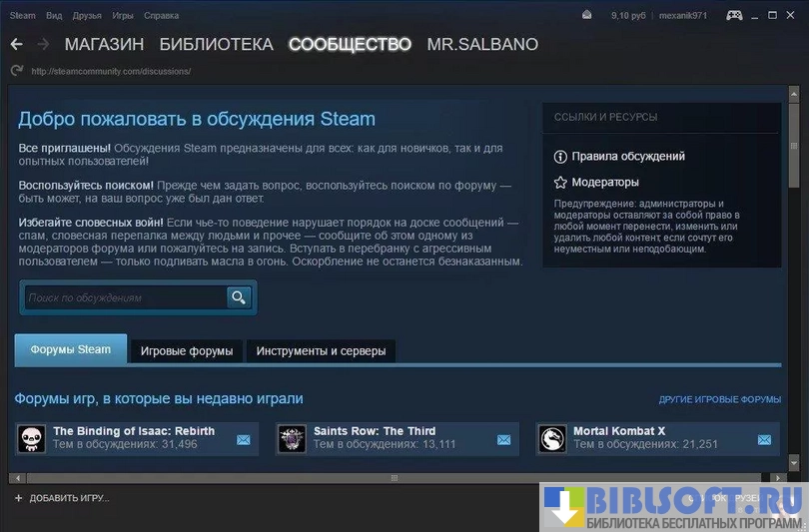Screen dimensions: 809x532
Task: Click the forward navigation arrow
Action: [x=43, y=45]
